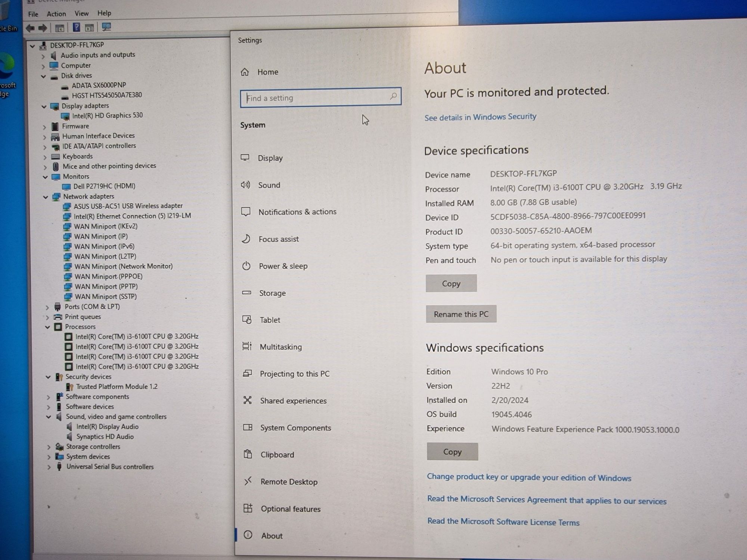
Task: Click the Home icon in Settings sidebar
Action: tap(245, 72)
